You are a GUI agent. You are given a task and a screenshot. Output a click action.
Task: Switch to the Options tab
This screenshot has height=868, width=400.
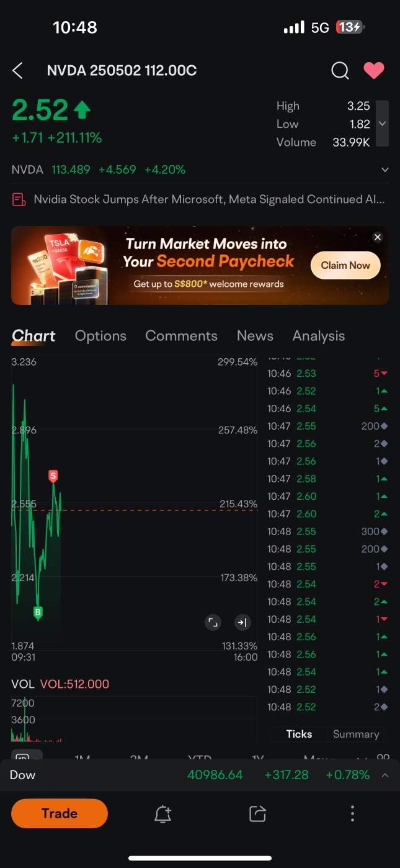point(100,336)
